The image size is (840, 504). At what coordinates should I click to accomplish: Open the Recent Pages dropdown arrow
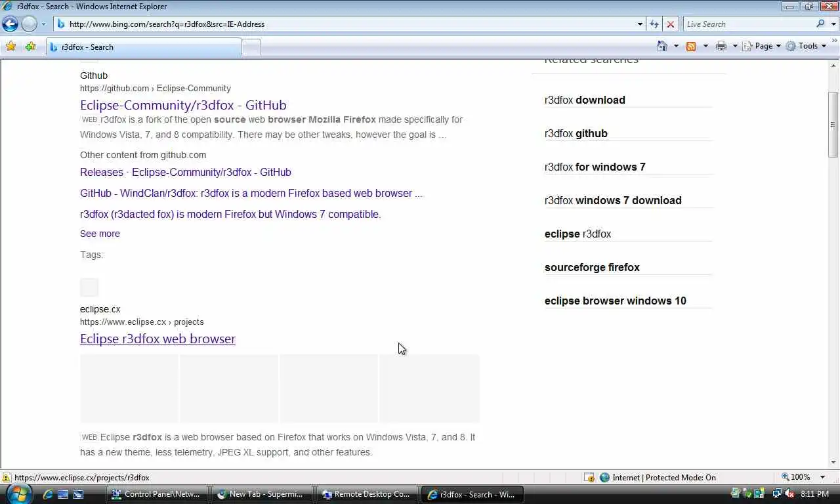click(43, 24)
